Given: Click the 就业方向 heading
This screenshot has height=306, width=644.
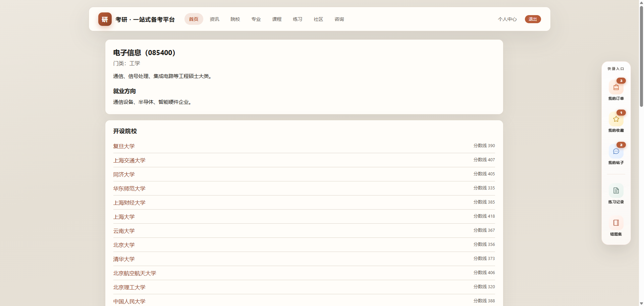Looking at the screenshot, I should [x=124, y=91].
